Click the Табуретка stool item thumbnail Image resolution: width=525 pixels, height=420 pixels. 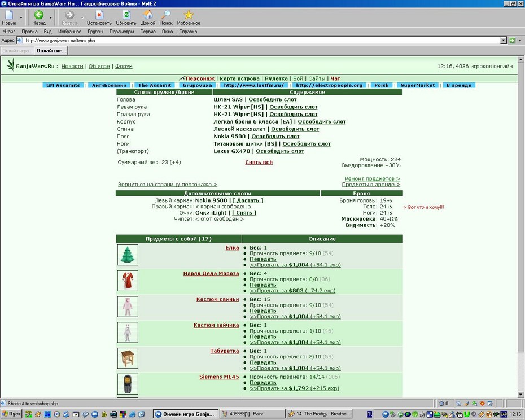(x=128, y=358)
